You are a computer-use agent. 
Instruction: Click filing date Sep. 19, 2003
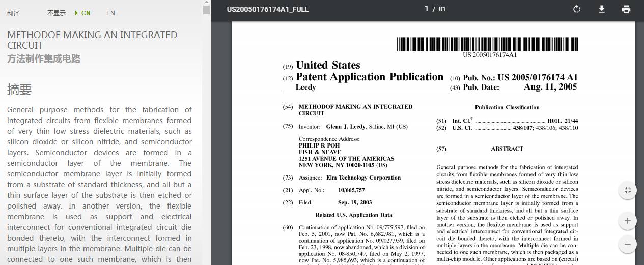pos(355,202)
